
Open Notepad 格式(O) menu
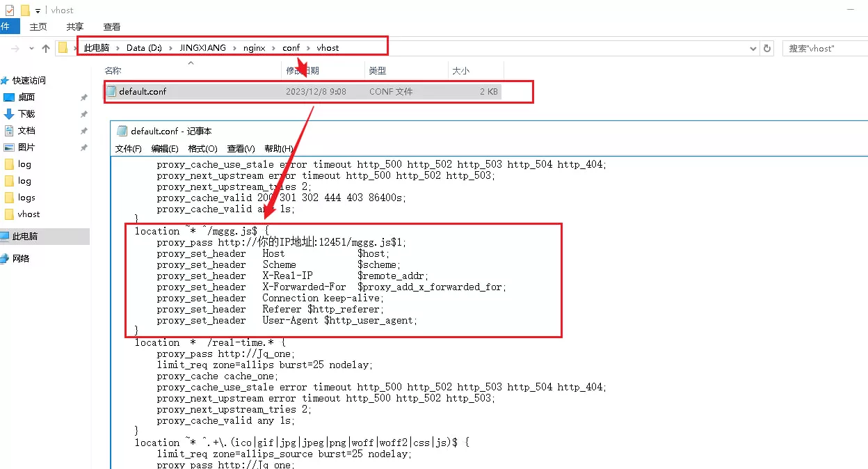point(202,149)
